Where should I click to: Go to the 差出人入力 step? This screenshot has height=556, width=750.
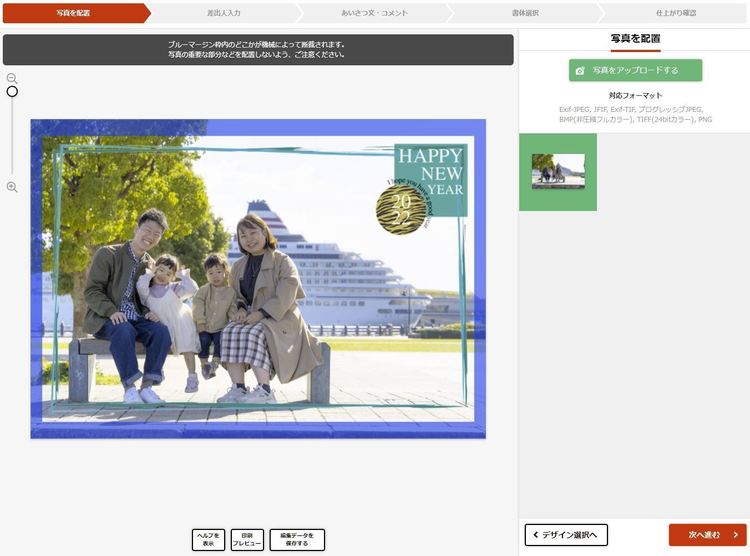222,13
